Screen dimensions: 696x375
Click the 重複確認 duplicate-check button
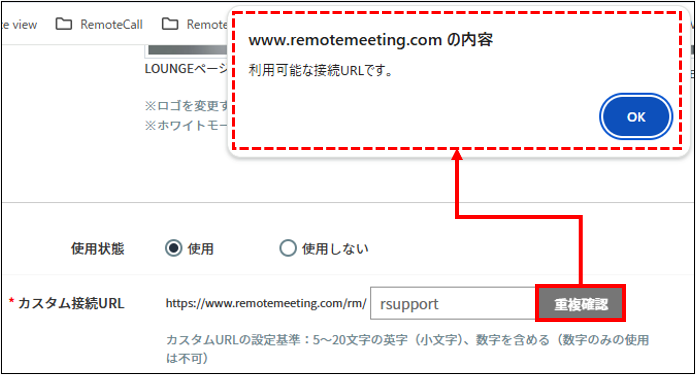coord(581,304)
